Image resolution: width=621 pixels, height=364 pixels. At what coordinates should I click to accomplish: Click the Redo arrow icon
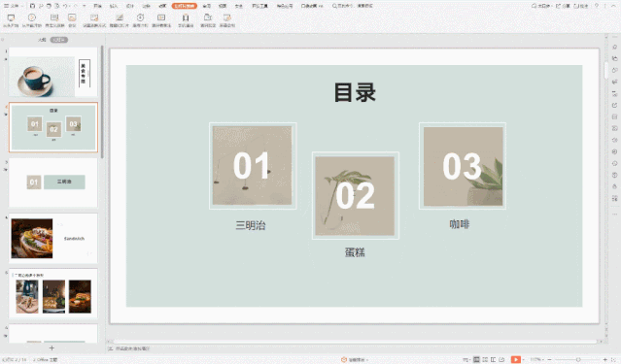75,6
